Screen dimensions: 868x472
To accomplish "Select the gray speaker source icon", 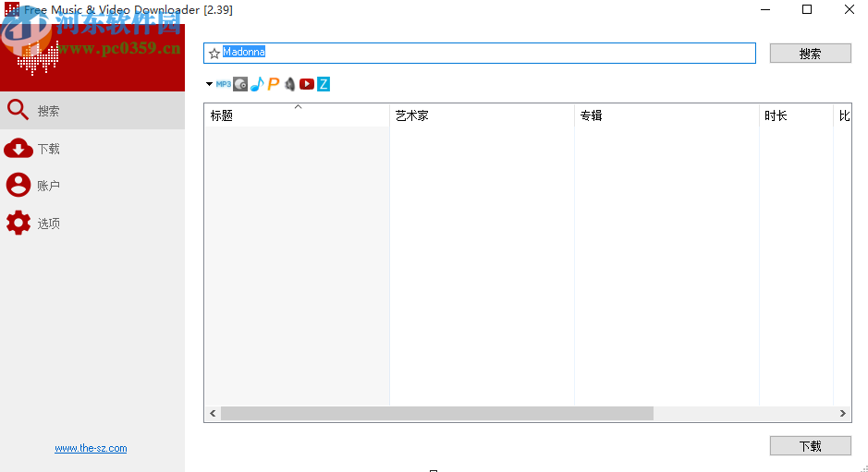I will 289,84.
